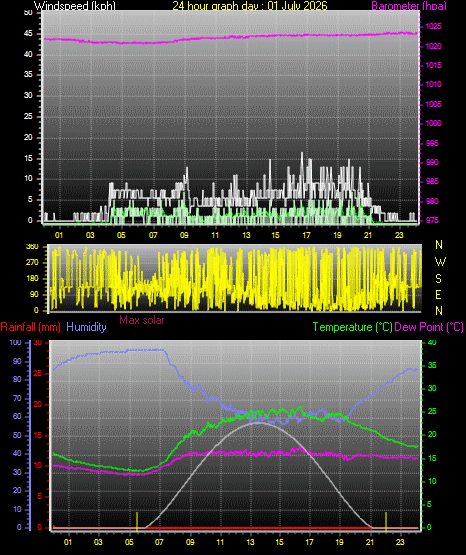Select 270 on the wind direction axis
The height and width of the screenshot is (555, 466).
click(x=32, y=263)
